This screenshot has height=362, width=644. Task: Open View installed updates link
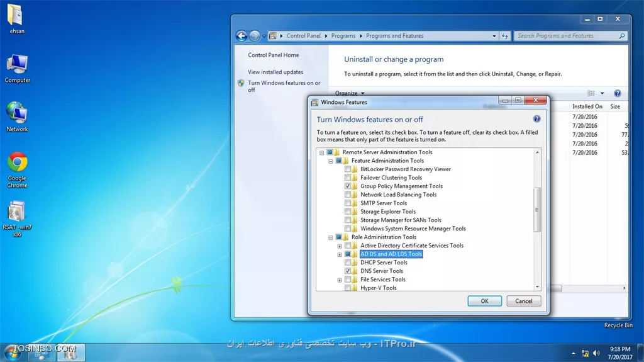tap(275, 72)
